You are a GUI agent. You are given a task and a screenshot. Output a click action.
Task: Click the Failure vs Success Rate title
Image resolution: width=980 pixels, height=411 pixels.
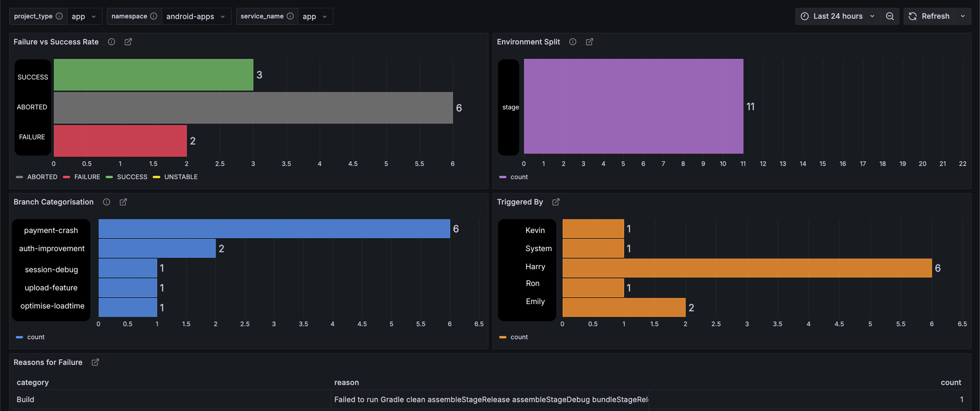(56, 42)
